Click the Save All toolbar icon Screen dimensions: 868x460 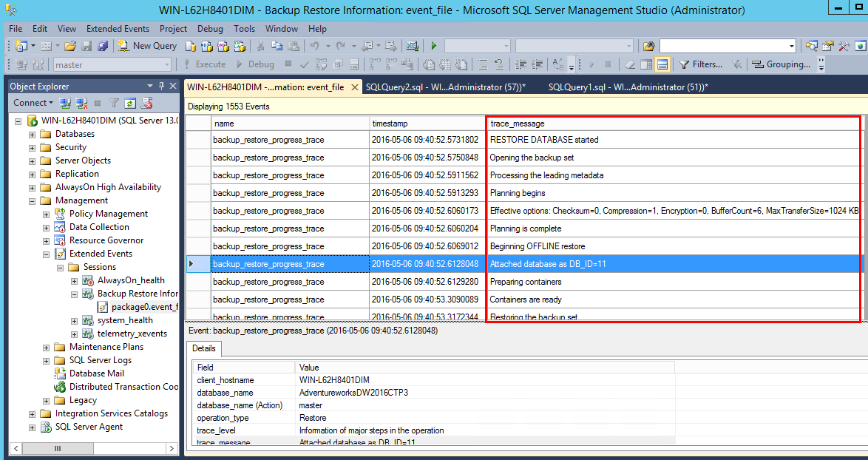tap(103, 46)
